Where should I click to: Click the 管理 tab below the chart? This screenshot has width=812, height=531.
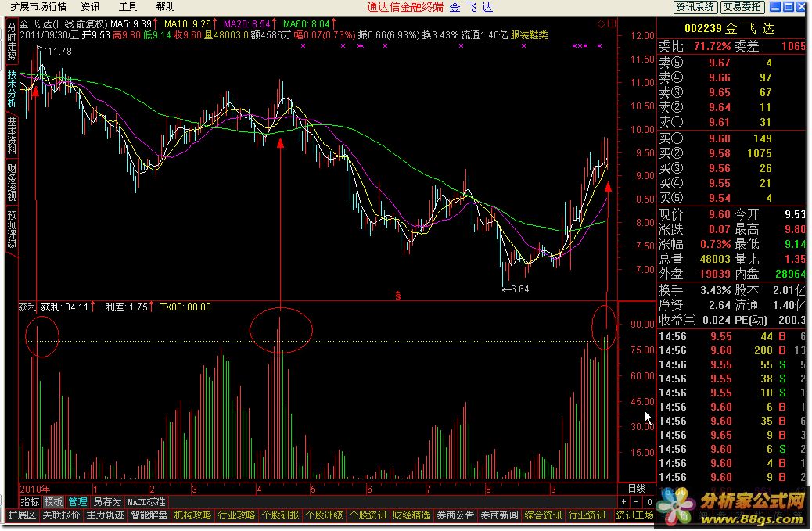[x=77, y=501]
